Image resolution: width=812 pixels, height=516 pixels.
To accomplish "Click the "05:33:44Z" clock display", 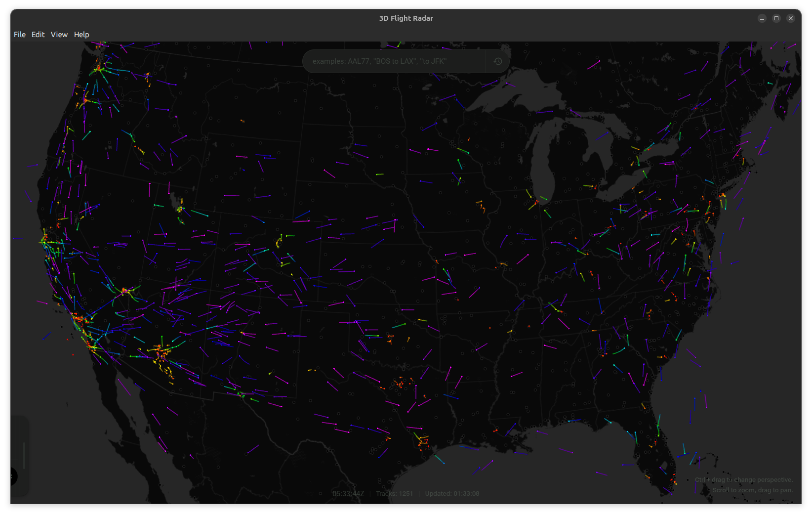I will click(347, 493).
